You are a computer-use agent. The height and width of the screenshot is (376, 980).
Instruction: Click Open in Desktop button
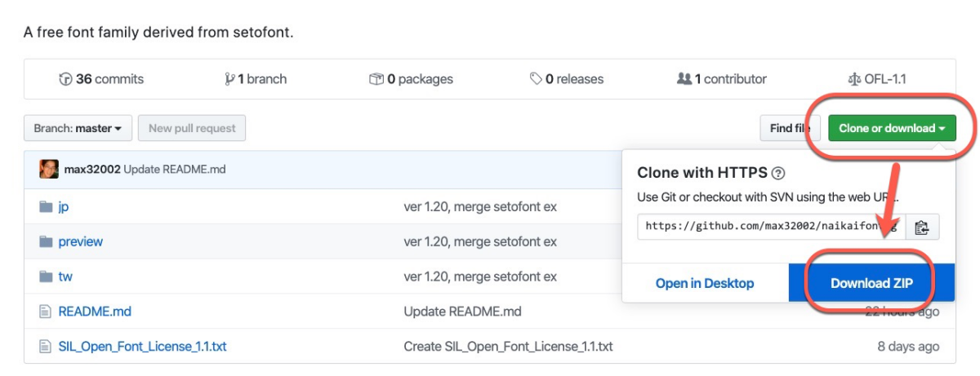pos(705,283)
